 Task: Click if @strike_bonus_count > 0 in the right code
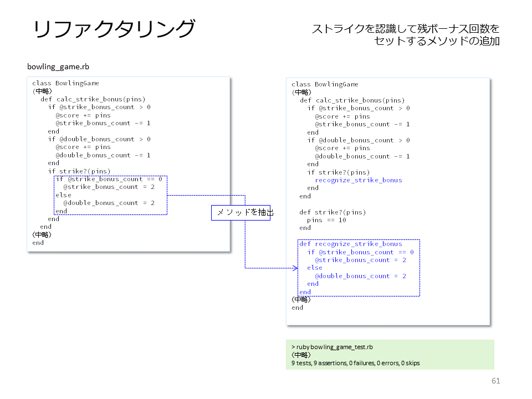359,108
